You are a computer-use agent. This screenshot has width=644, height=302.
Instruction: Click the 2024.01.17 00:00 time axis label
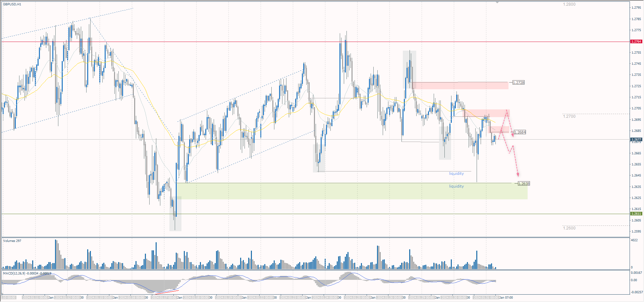click(x=164, y=298)
